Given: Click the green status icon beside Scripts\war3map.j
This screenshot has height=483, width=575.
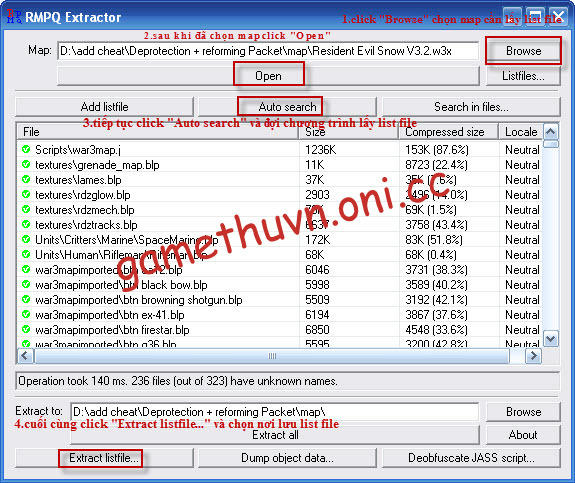Looking at the screenshot, I should coord(26,149).
